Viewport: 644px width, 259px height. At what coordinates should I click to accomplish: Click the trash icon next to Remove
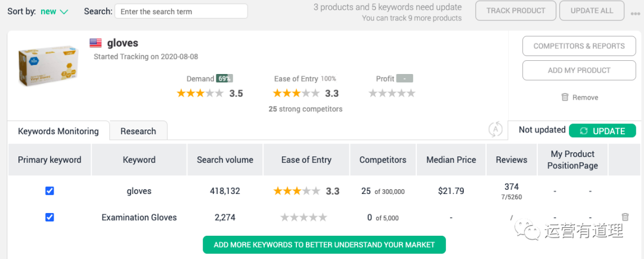(x=565, y=97)
